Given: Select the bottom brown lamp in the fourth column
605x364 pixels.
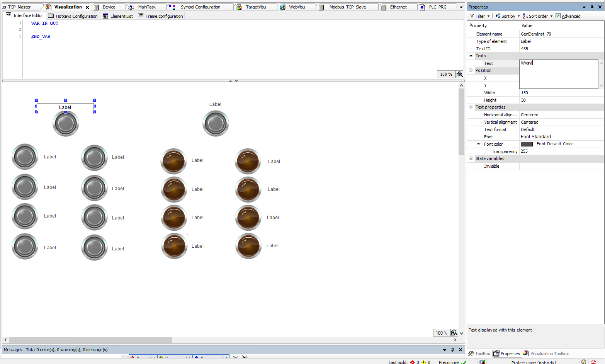Looking at the screenshot, I should (x=248, y=246).
